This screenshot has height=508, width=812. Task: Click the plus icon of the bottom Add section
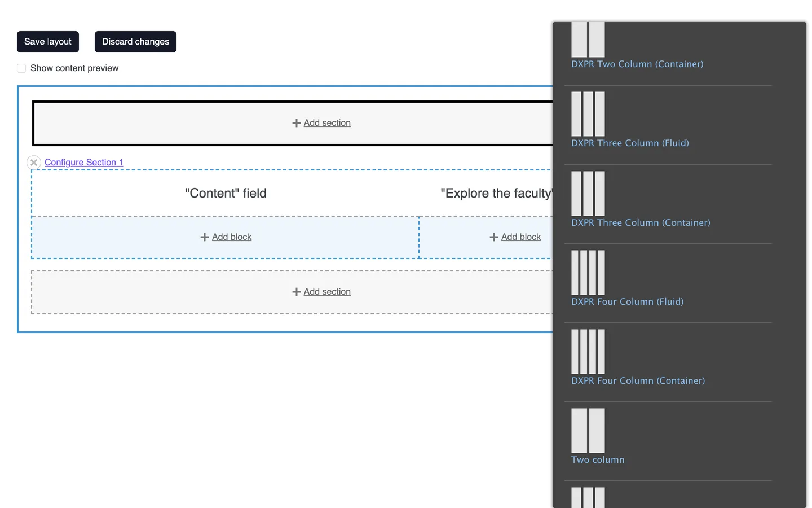pyautogui.click(x=297, y=292)
